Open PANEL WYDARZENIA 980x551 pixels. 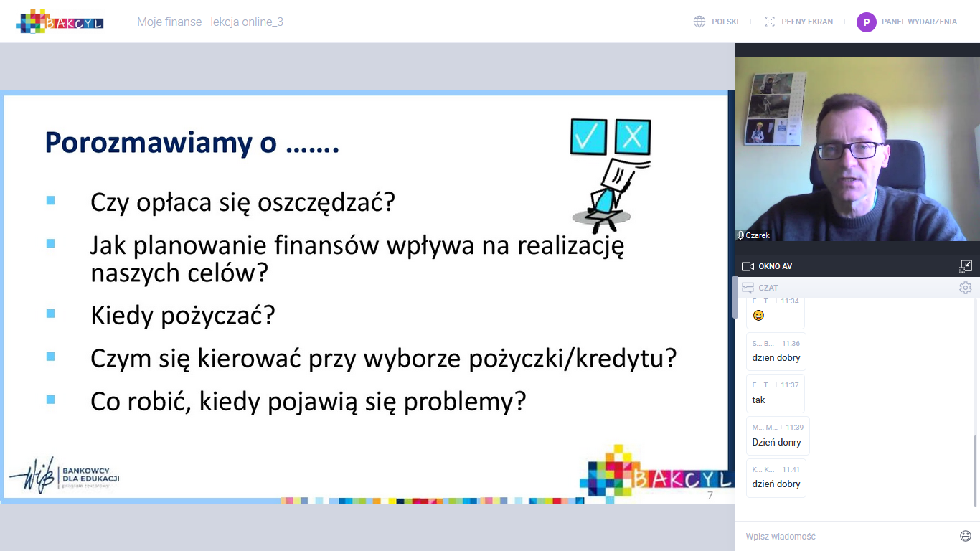point(919,22)
